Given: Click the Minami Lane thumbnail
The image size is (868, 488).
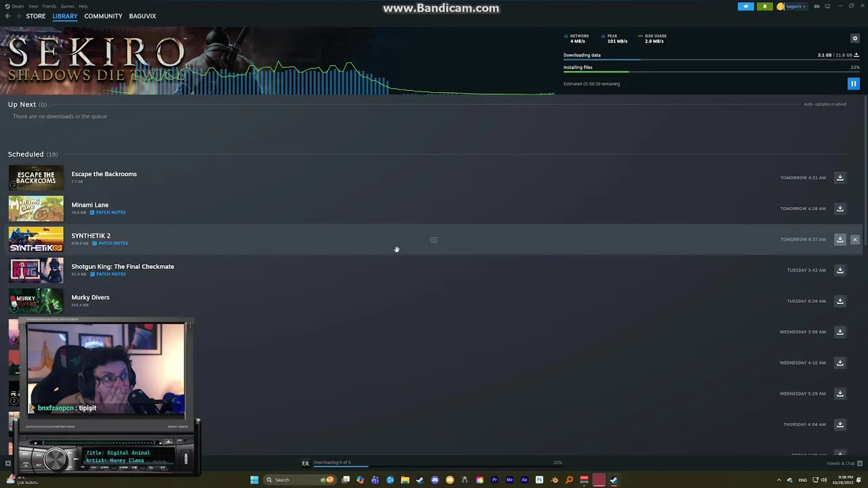Looking at the screenshot, I should (x=36, y=209).
